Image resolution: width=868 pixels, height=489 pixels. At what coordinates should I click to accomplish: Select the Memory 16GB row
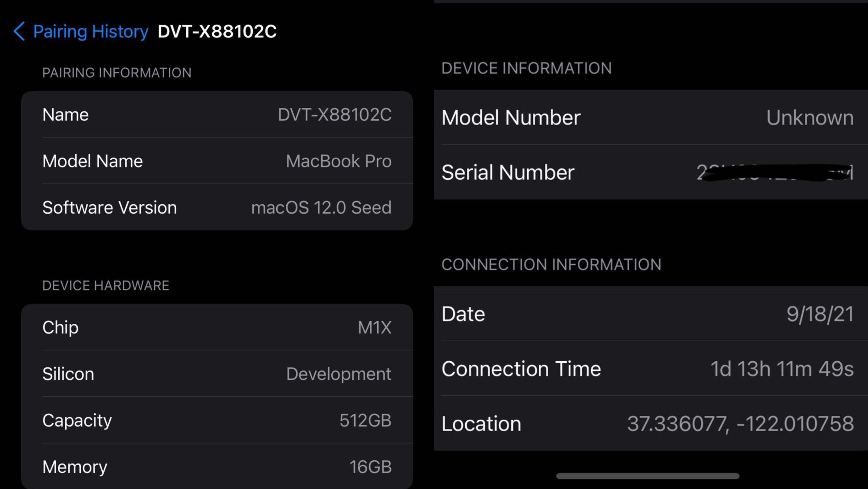pyautogui.click(x=217, y=467)
